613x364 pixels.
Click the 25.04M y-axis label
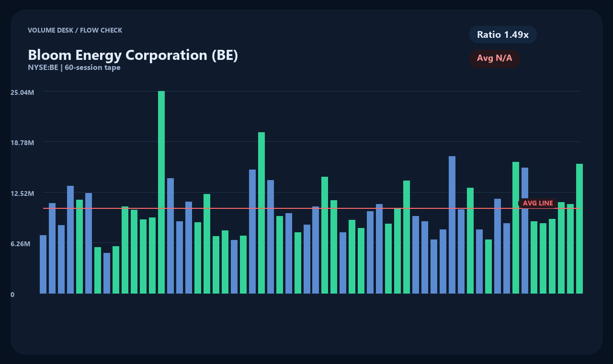tap(22, 92)
